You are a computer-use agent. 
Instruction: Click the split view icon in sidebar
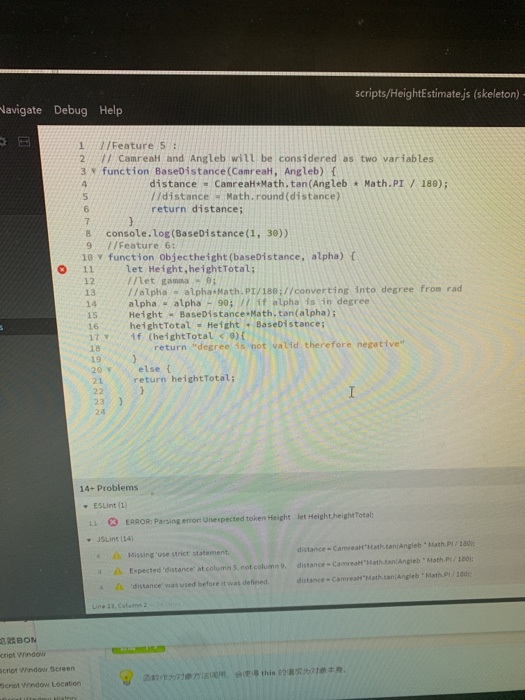coord(24,142)
